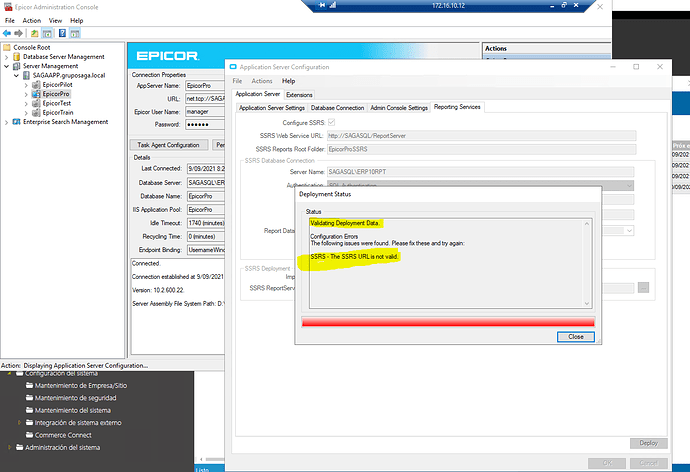This screenshot has width=690, height=472.
Task: Click the EpicorPilot server icon
Action: 36,84
